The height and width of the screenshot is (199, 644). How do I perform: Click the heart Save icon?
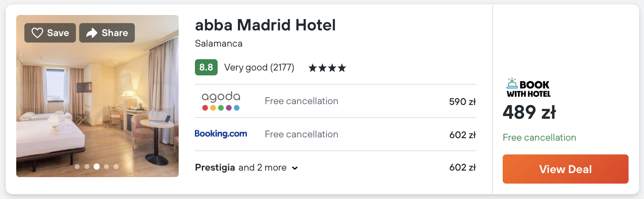point(37,33)
